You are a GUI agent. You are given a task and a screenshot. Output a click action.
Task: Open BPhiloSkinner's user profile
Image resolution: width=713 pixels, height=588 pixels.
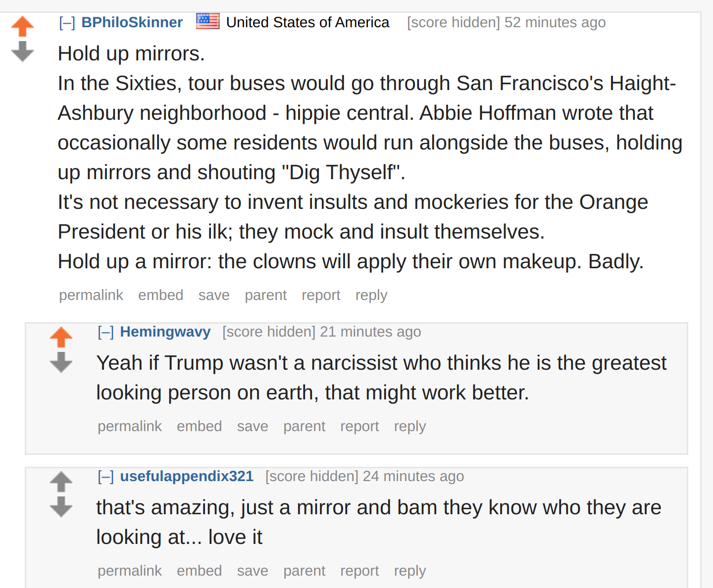click(x=132, y=22)
